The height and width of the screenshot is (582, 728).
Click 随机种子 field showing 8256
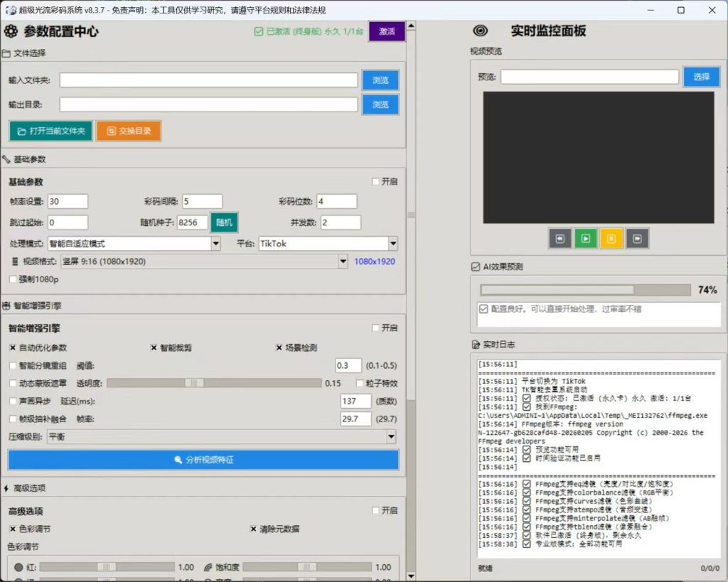pyautogui.click(x=192, y=222)
